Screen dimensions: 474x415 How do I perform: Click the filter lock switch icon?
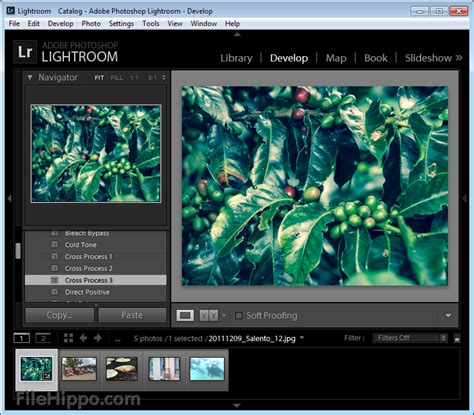click(457, 338)
